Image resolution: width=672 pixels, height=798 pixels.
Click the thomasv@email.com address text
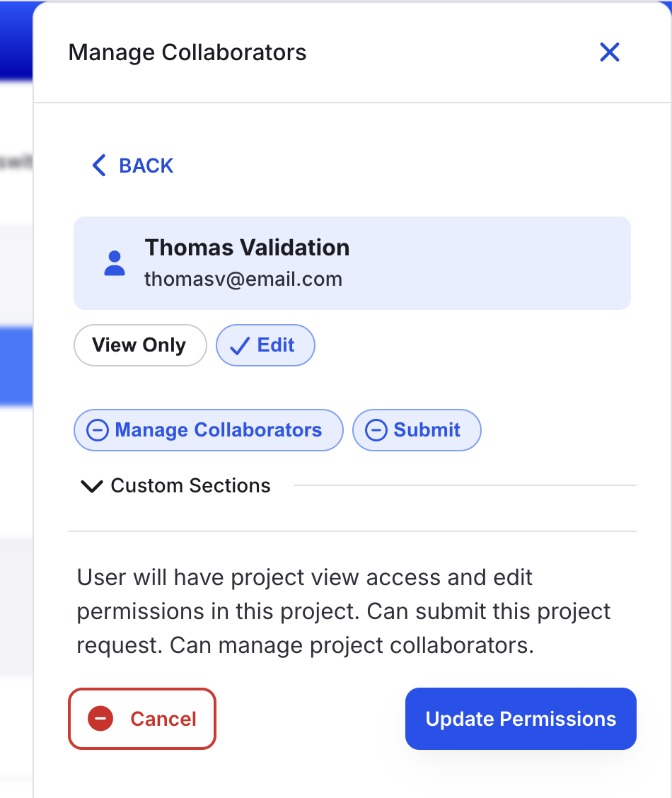coord(243,279)
